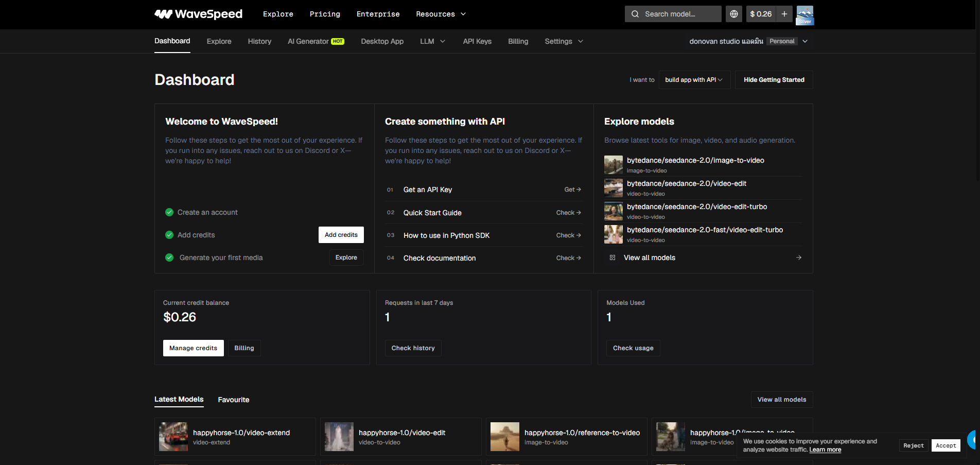
Task: Click arrow at right of View all models row
Action: pyautogui.click(x=799, y=257)
